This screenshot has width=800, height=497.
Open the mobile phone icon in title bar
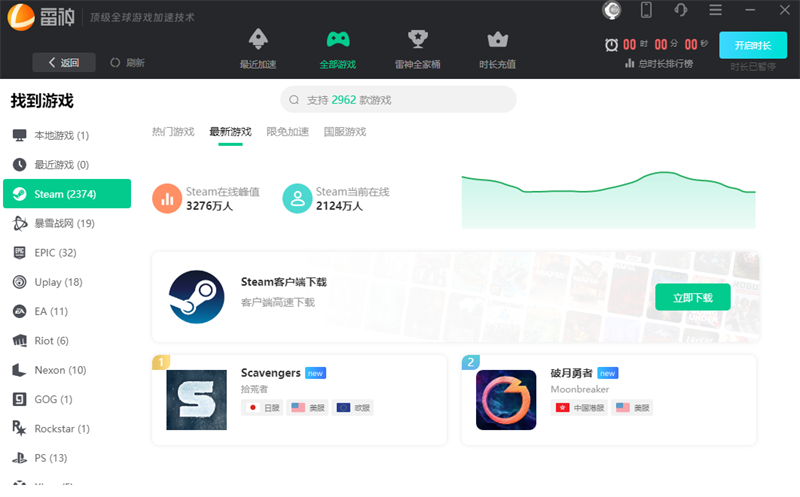646,10
